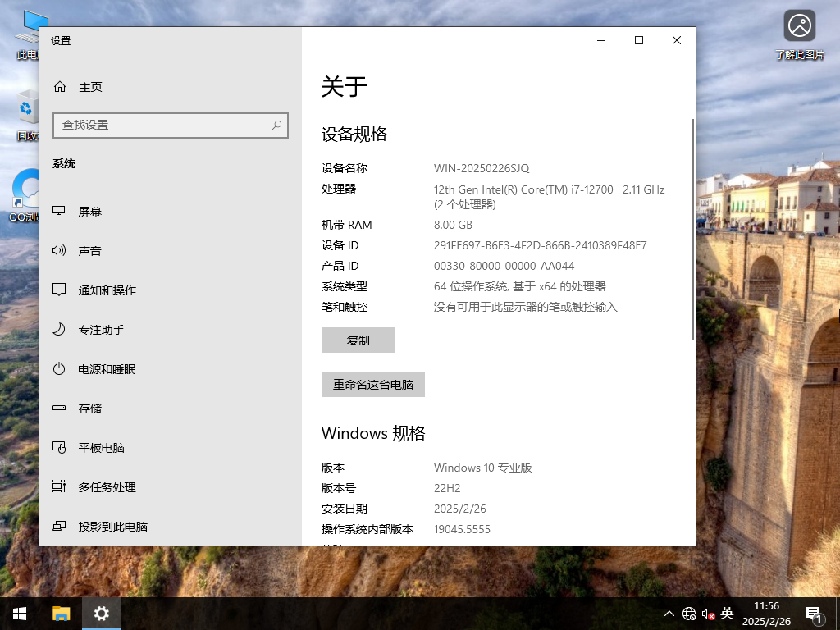Click 重命名这台电脑 to rename this PC
This screenshot has height=630, width=840.
coord(372,384)
